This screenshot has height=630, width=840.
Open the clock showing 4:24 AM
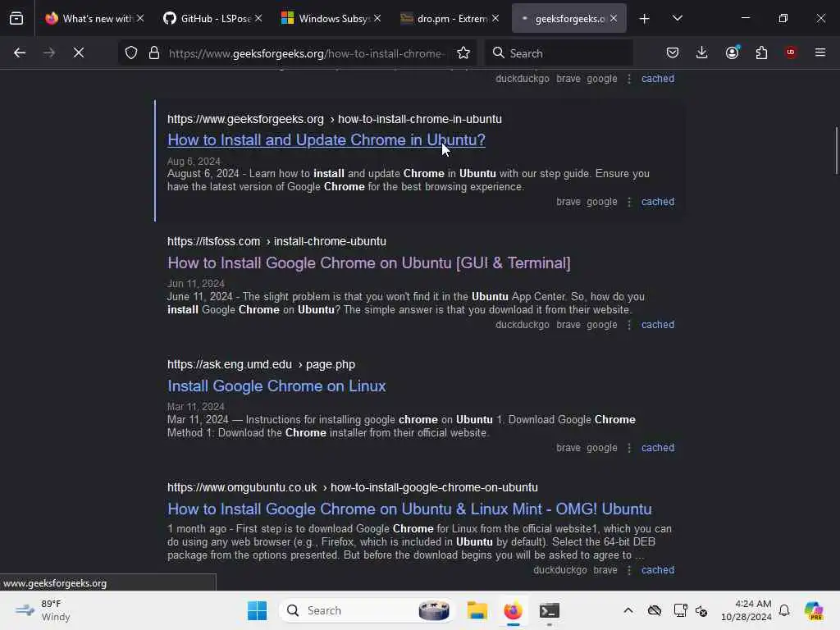(746, 610)
